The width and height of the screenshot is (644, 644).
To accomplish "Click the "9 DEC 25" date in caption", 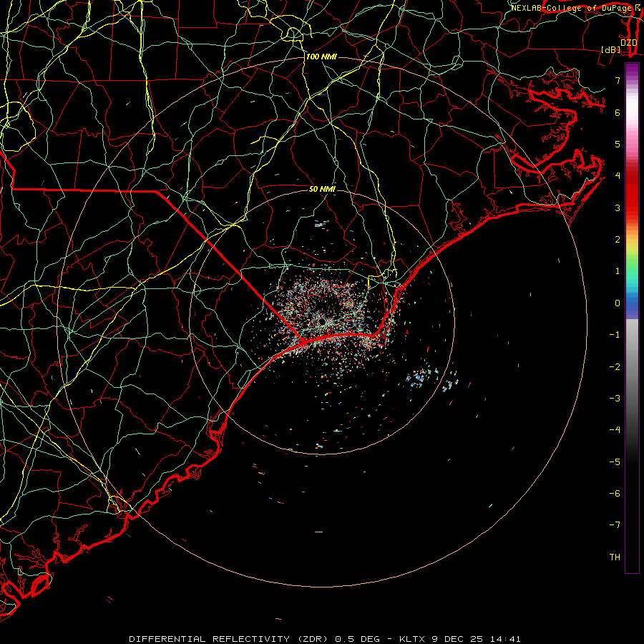I will pyautogui.click(x=457, y=639).
